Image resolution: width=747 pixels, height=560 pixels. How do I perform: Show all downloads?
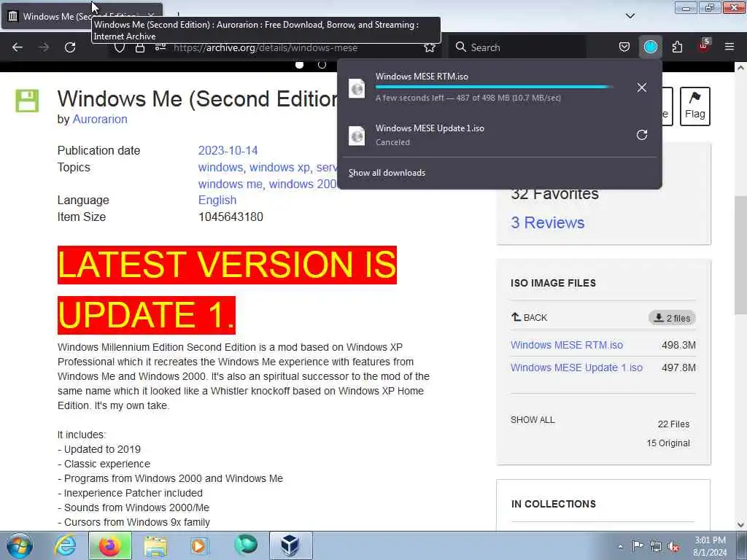387,173
